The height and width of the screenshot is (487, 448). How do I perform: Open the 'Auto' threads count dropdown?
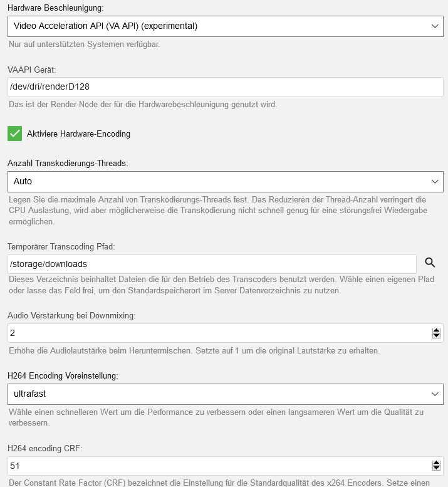coord(226,182)
